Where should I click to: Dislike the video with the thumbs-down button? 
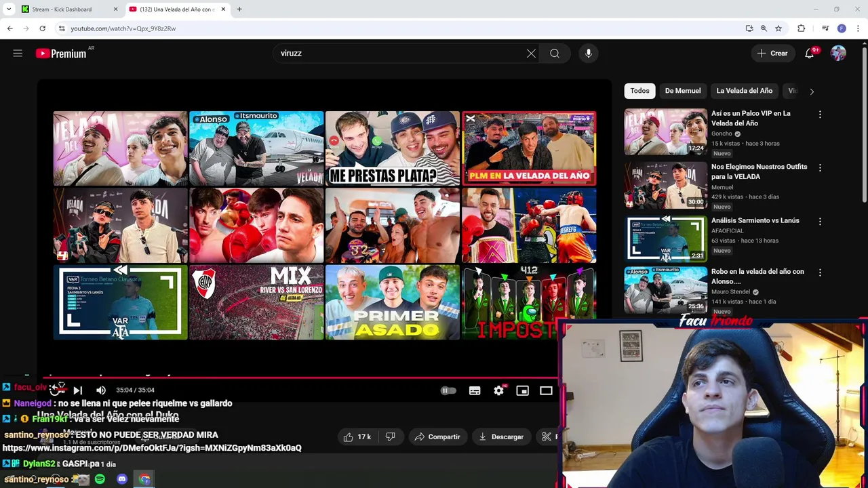click(391, 437)
